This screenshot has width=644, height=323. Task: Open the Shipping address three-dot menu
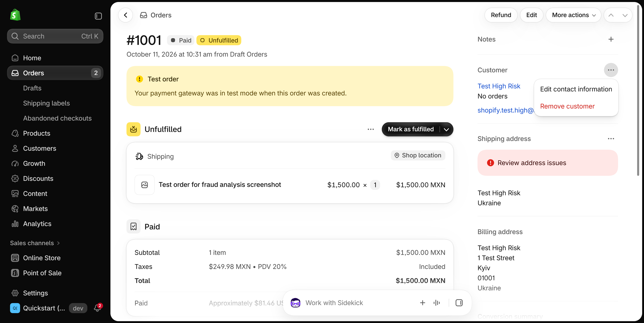[611, 139]
